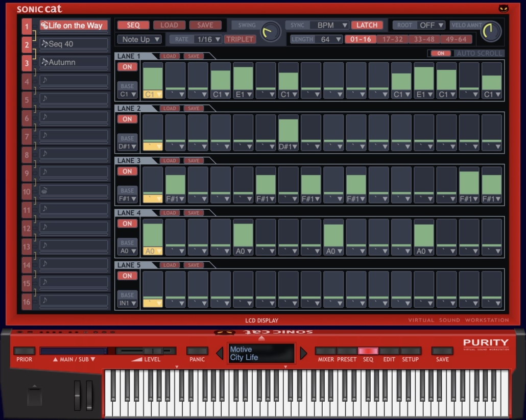Disable the LATCH sync mode
Screen dimensions: 526x420
click(x=367, y=24)
